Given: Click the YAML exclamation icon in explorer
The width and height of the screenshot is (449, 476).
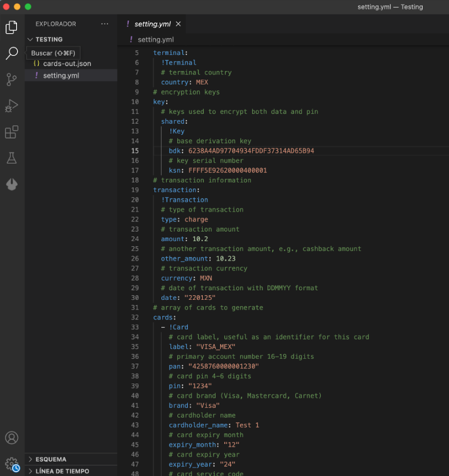Looking at the screenshot, I should tap(36, 75).
